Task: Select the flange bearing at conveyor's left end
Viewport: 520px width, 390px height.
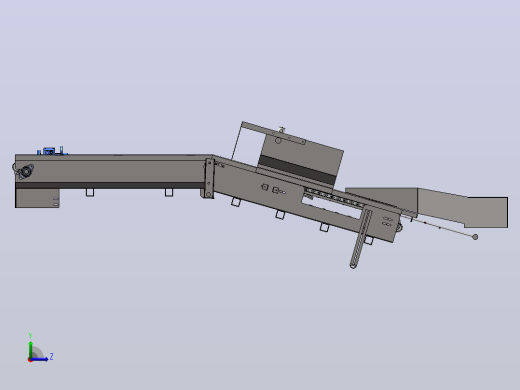Action: [x=25, y=172]
